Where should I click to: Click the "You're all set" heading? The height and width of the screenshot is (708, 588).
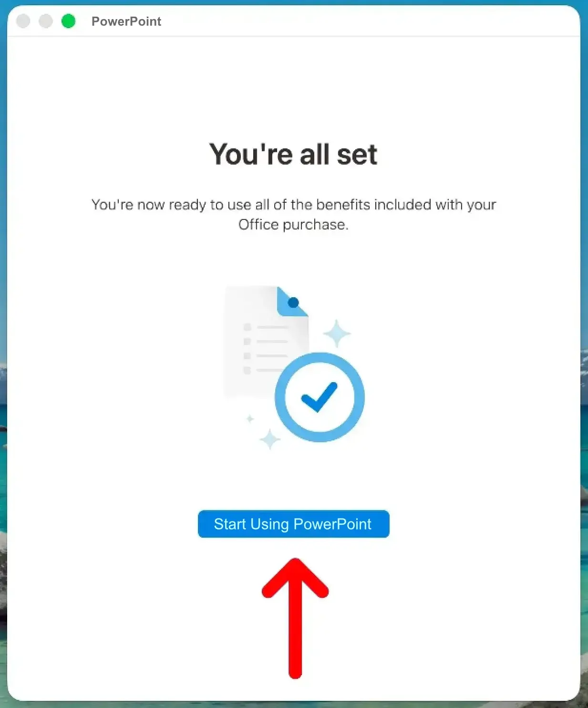[x=293, y=154]
